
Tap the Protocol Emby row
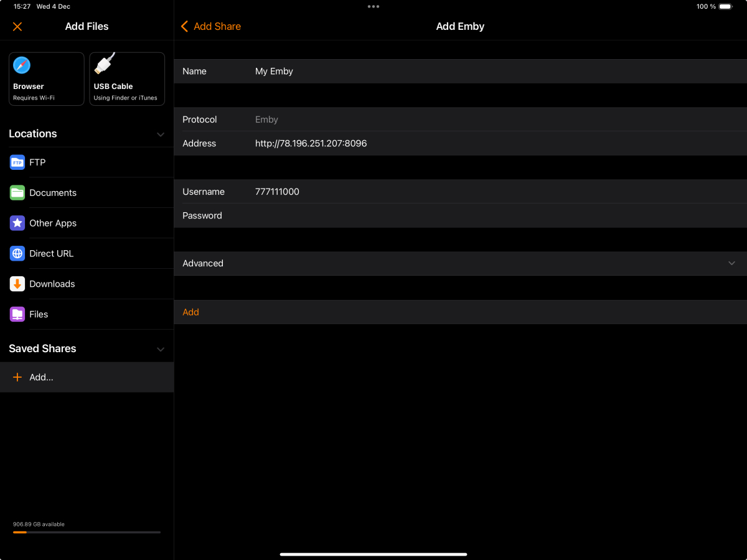click(461, 119)
